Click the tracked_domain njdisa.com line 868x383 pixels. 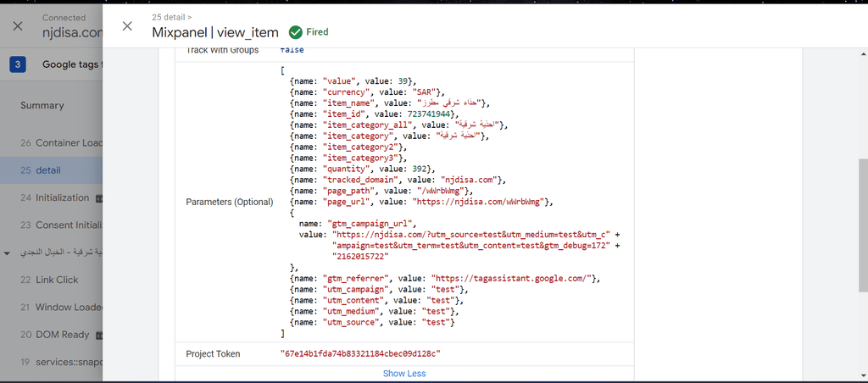[x=398, y=180]
